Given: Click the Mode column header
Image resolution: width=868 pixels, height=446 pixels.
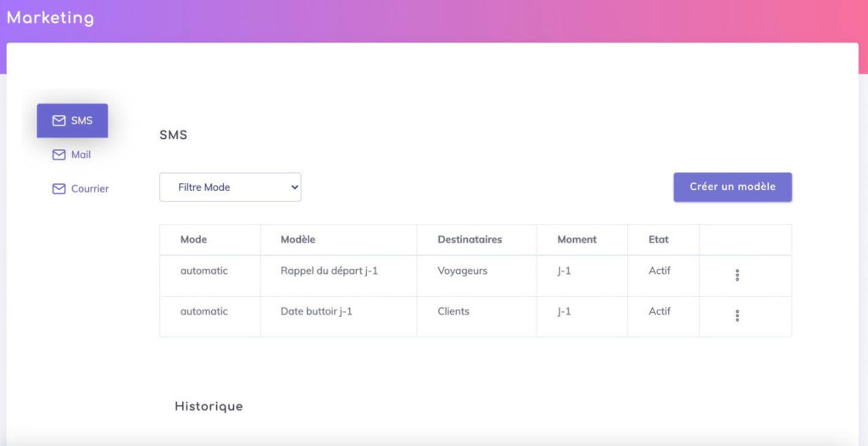Looking at the screenshot, I should click(x=193, y=240).
